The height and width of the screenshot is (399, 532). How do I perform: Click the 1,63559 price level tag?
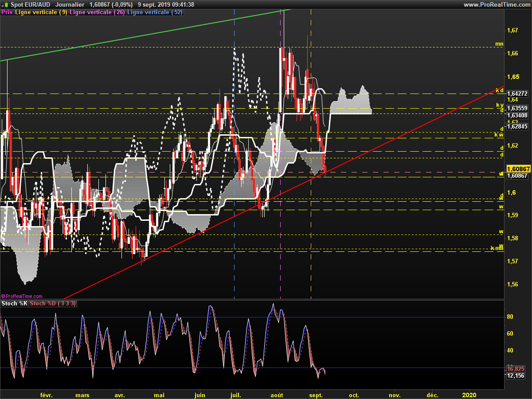[518, 108]
